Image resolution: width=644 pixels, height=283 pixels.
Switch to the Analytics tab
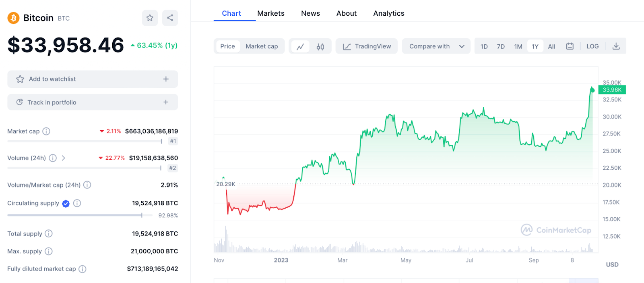tap(389, 13)
